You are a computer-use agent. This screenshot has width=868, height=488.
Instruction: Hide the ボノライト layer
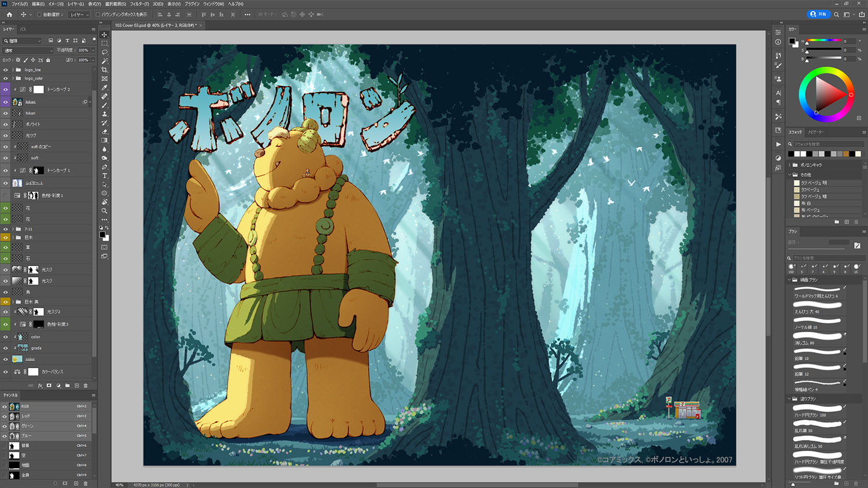6,124
